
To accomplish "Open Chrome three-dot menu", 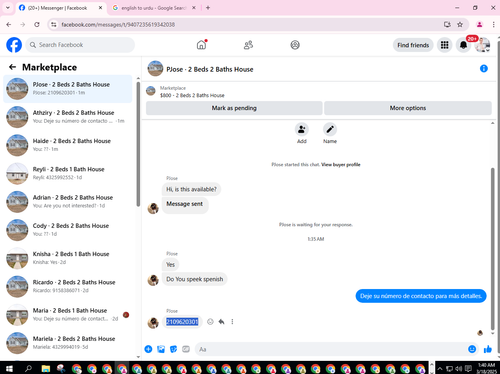I will [493, 24].
